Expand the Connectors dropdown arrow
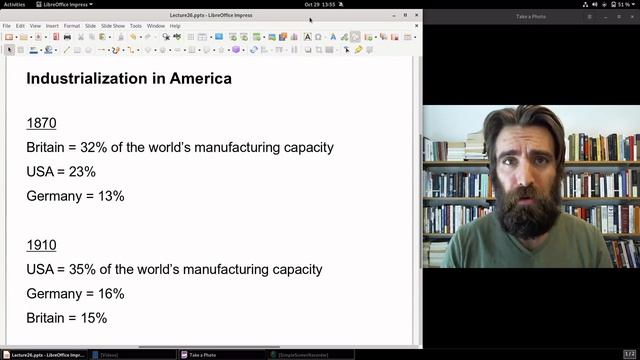The height and width of the screenshot is (360, 640). (x=138, y=50)
